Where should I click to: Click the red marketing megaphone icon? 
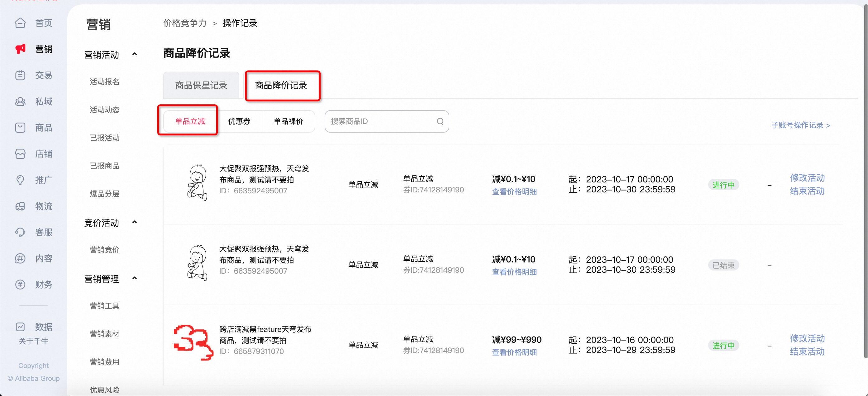click(20, 49)
